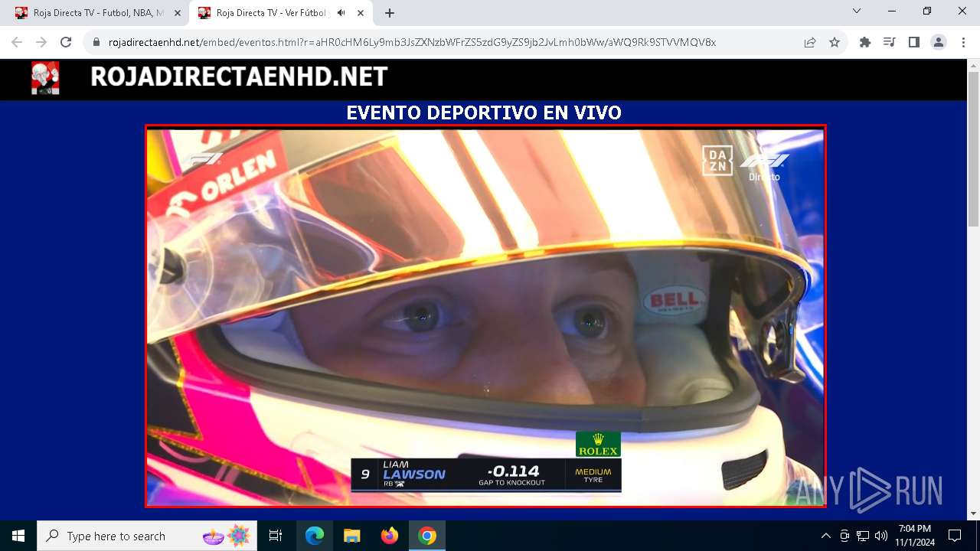Expand the tab search chevron

click(x=857, y=11)
